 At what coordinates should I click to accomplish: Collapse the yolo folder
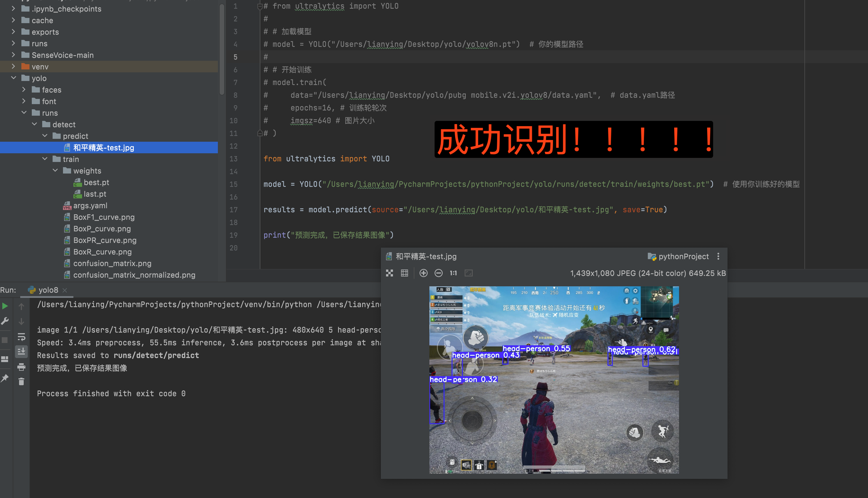coord(13,78)
